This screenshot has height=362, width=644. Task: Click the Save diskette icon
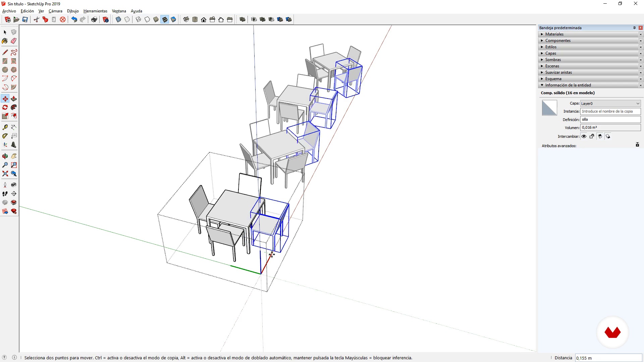click(25, 19)
